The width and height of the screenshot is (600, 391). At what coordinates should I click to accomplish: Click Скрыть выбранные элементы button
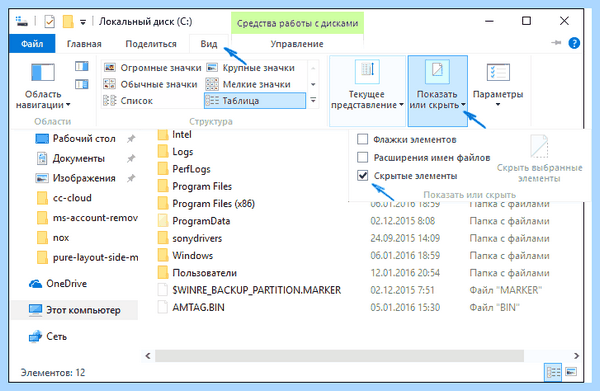coord(540,159)
